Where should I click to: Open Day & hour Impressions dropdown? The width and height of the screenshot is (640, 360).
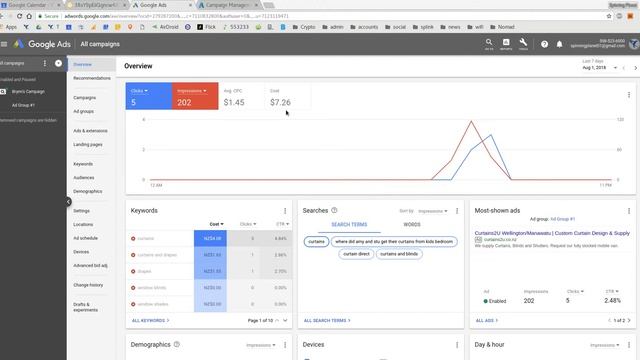pyautogui.click(x=604, y=345)
